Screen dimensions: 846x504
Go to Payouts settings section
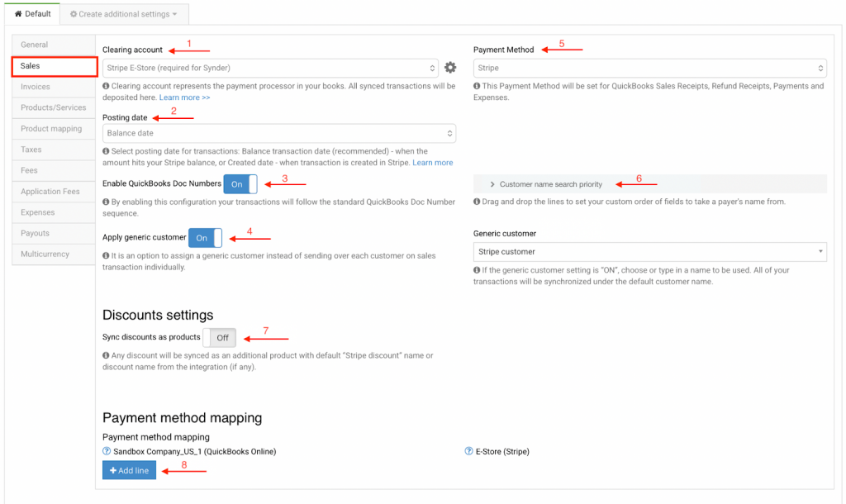[x=36, y=233]
